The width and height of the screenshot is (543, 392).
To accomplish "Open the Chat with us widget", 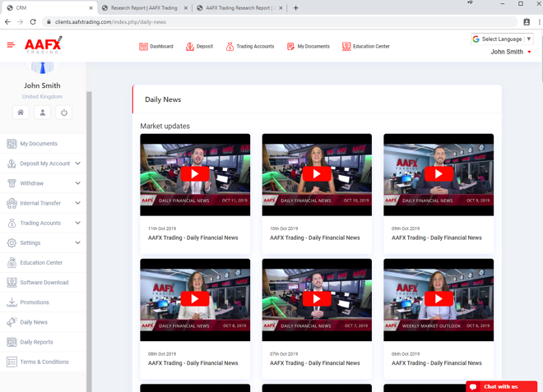I will click(501, 386).
